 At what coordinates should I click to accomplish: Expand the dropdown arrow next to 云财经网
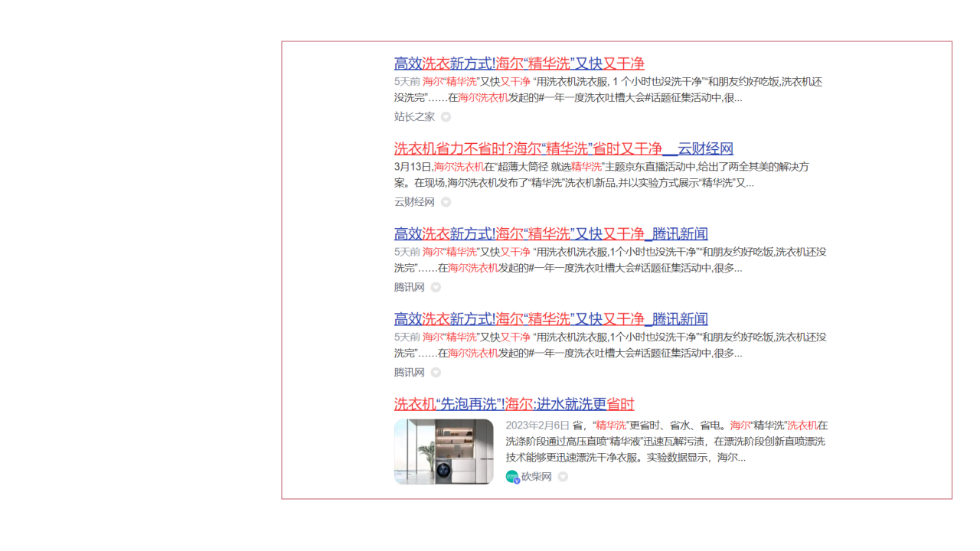click(x=446, y=202)
